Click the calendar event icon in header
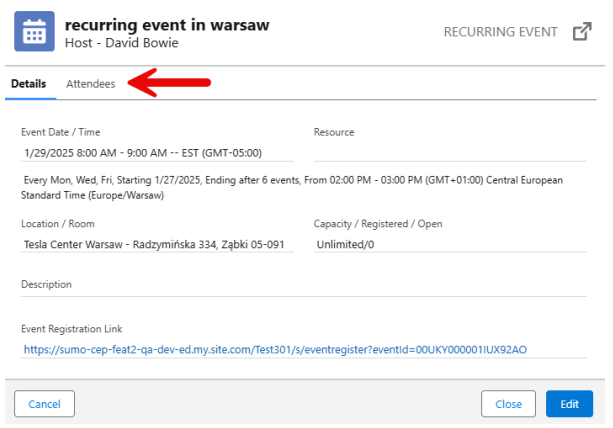The image size is (613, 428). pos(34,32)
